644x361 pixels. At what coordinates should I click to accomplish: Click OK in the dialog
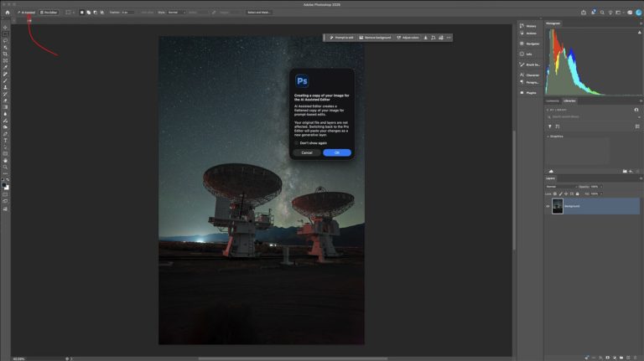[337, 152]
